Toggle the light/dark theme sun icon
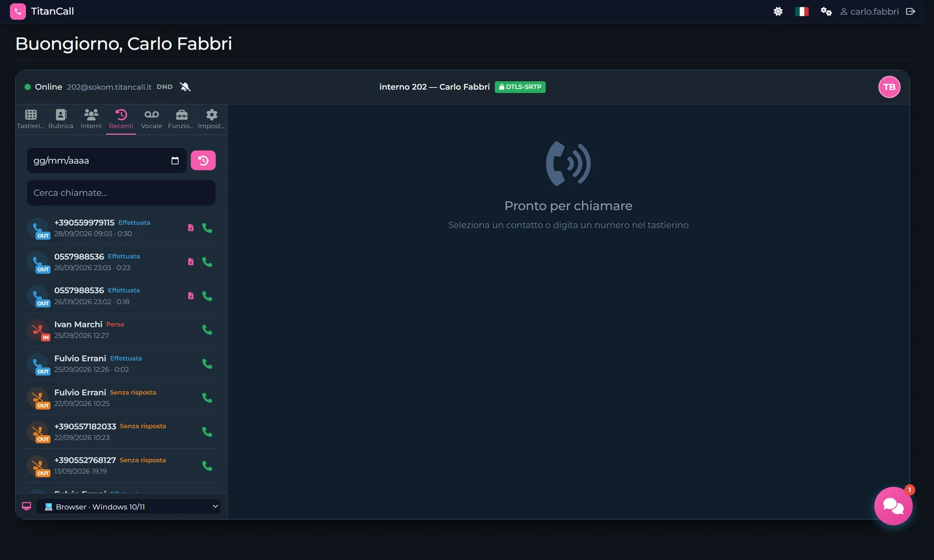934x560 pixels. 778,12
